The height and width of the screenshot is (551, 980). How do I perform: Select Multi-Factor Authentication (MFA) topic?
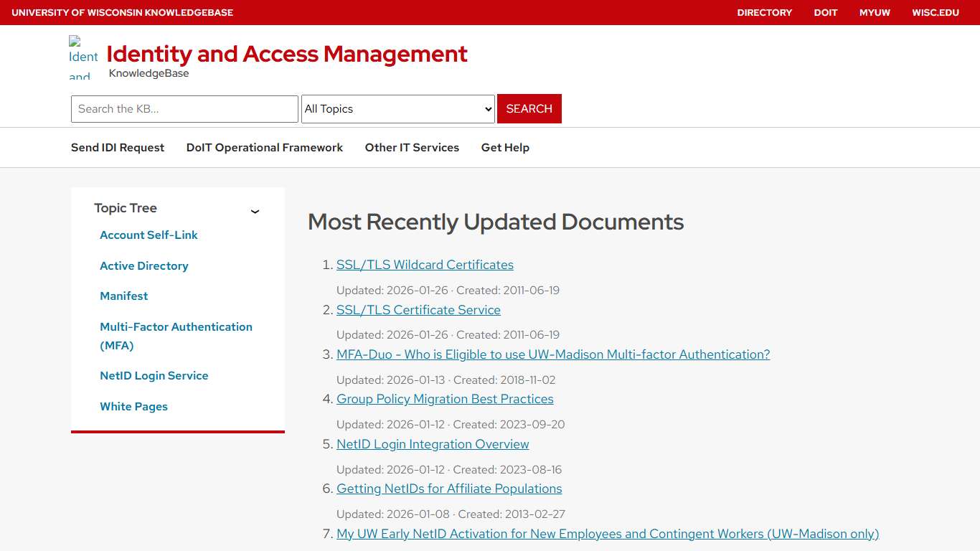tap(176, 336)
